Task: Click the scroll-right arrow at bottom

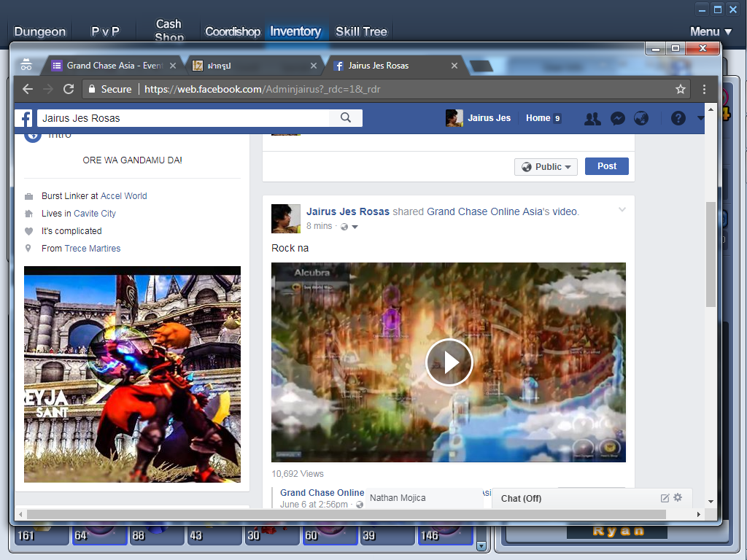Action: (698, 514)
